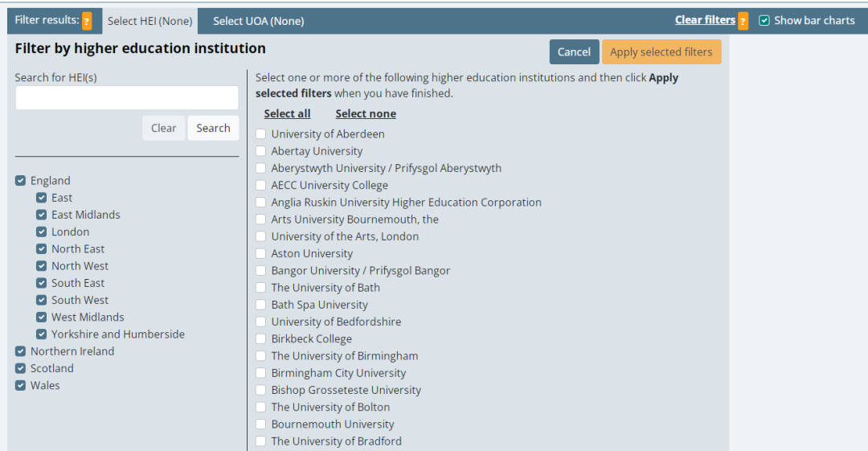Click the Select all link
The width and height of the screenshot is (868, 451).
coord(287,113)
